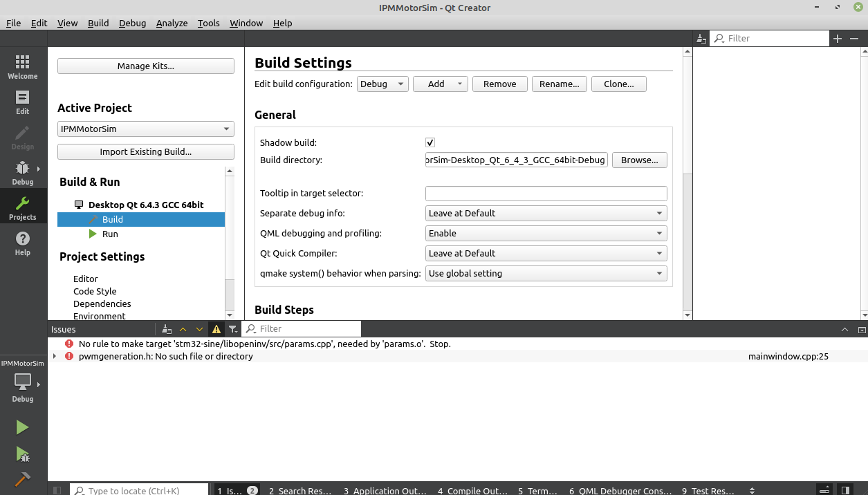
Task: Jump to the next issue arrow
Action: pos(200,329)
